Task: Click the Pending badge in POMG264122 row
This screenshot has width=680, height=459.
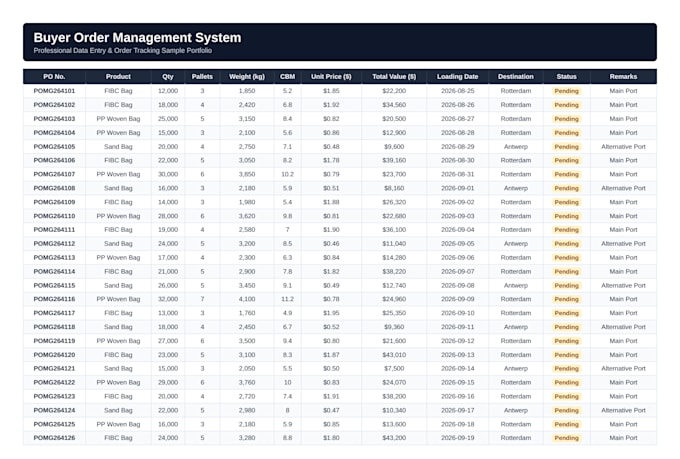Action: (x=566, y=382)
